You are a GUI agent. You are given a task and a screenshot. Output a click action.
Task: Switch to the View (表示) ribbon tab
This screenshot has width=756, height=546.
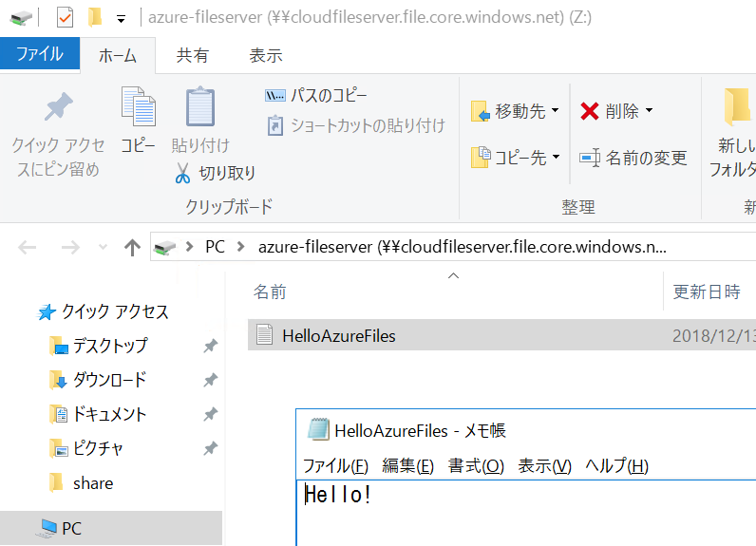265,55
